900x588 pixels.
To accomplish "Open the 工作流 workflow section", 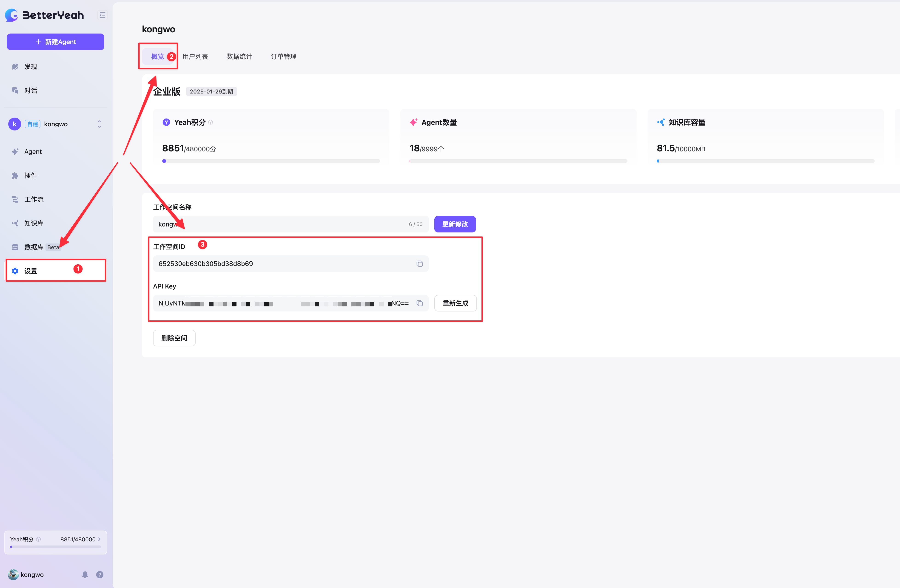I will [56, 199].
